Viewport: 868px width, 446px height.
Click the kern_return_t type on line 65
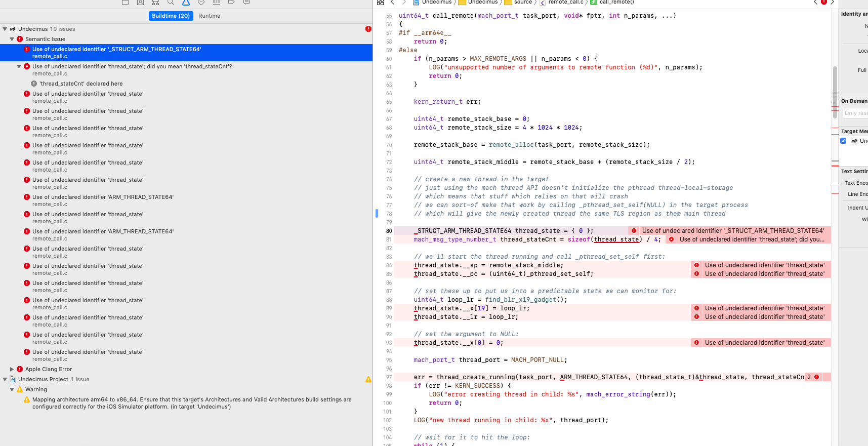[438, 102]
